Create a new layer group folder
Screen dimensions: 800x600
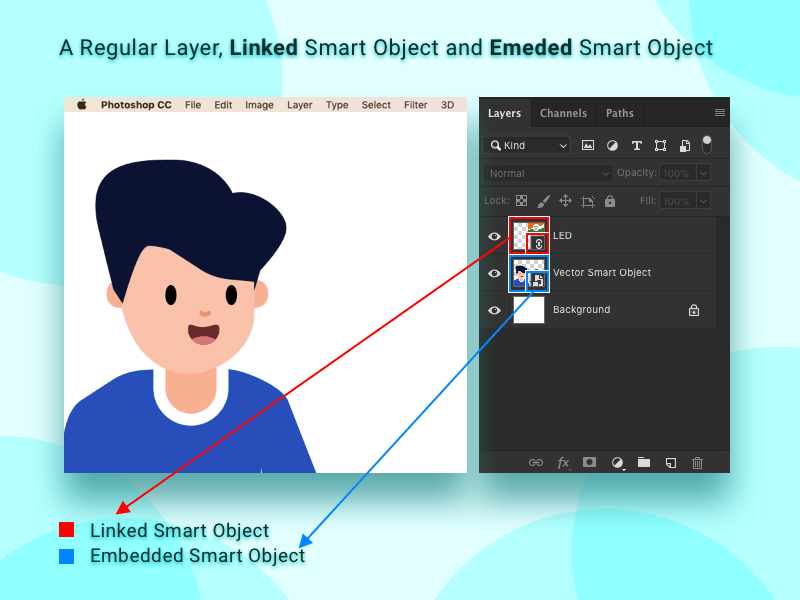click(x=644, y=463)
